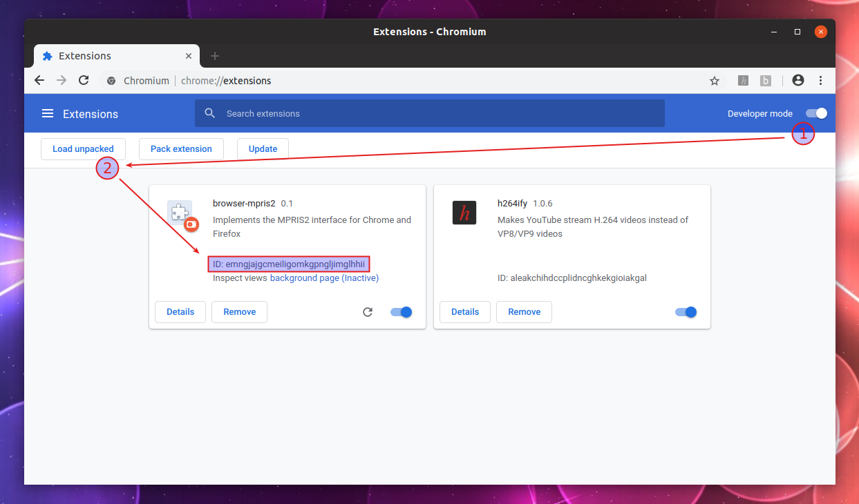
Task: Open Chromium's three-dot menu
Action: [x=820, y=81]
